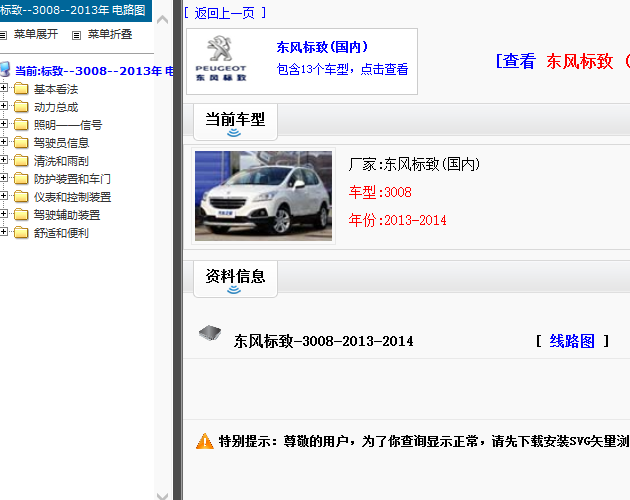Expand the 舒适和便利 tree node

pos(3,232)
